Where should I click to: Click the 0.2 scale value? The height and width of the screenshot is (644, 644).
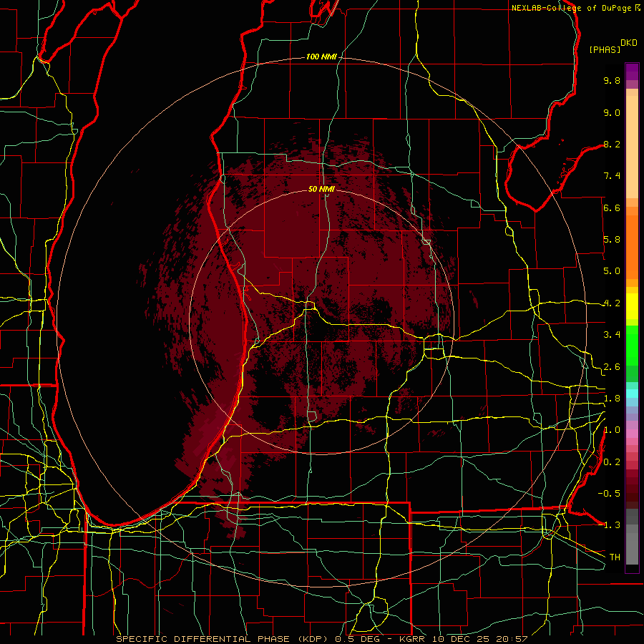click(612, 462)
